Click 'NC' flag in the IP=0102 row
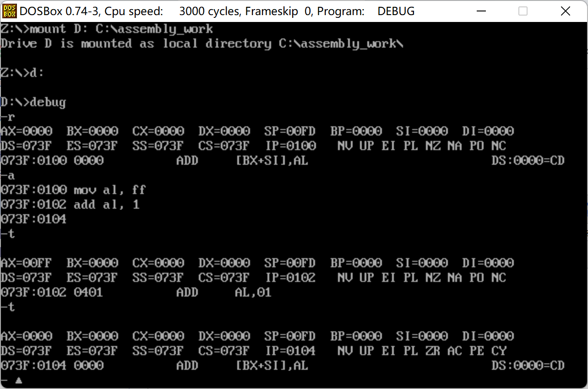The height and width of the screenshot is (389, 588). 499,278
